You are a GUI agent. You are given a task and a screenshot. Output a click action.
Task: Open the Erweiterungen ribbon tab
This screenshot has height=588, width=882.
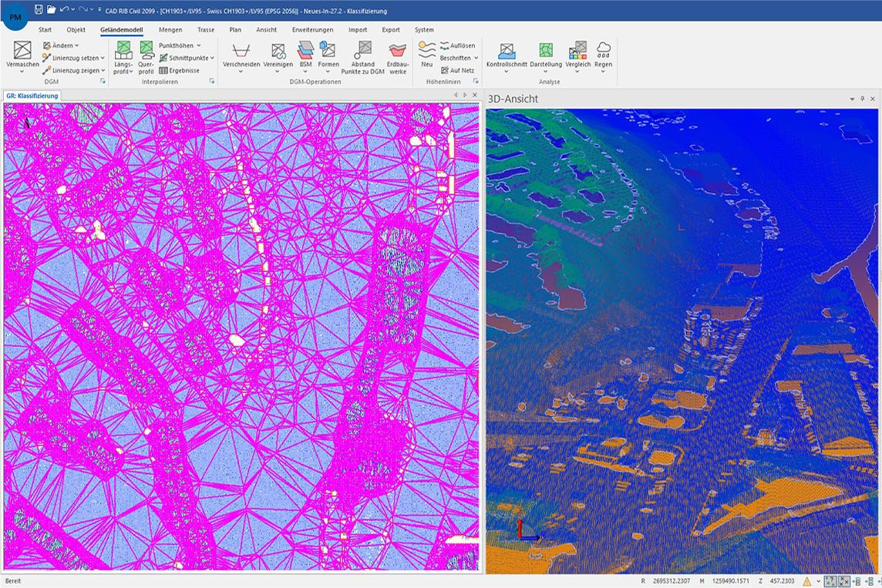[x=312, y=30]
